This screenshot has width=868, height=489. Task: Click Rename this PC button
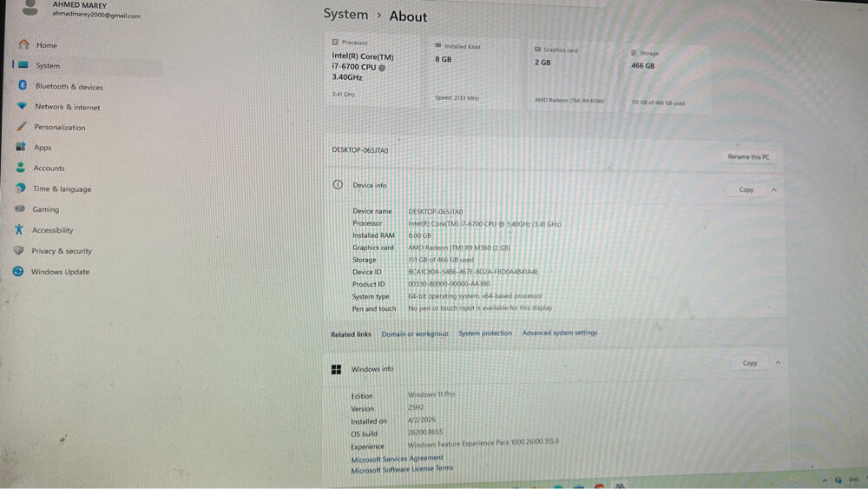click(748, 156)
